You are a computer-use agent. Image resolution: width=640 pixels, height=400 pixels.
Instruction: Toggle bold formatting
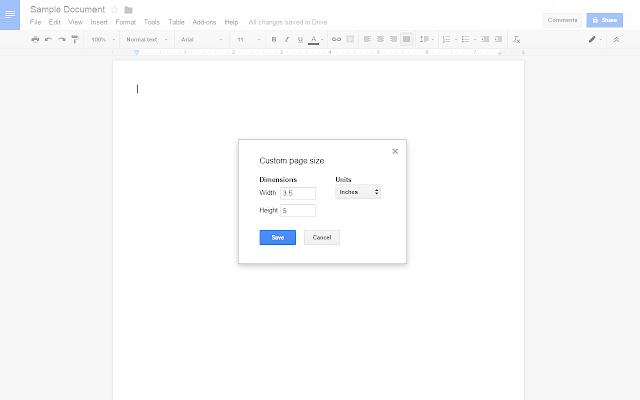tap(274, 39)
